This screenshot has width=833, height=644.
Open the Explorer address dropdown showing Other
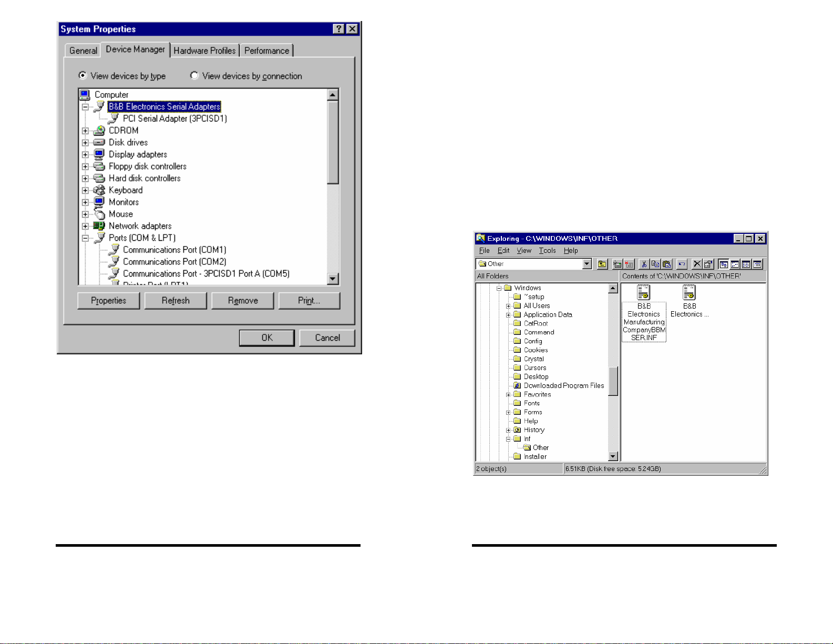[x=587, y=264]
